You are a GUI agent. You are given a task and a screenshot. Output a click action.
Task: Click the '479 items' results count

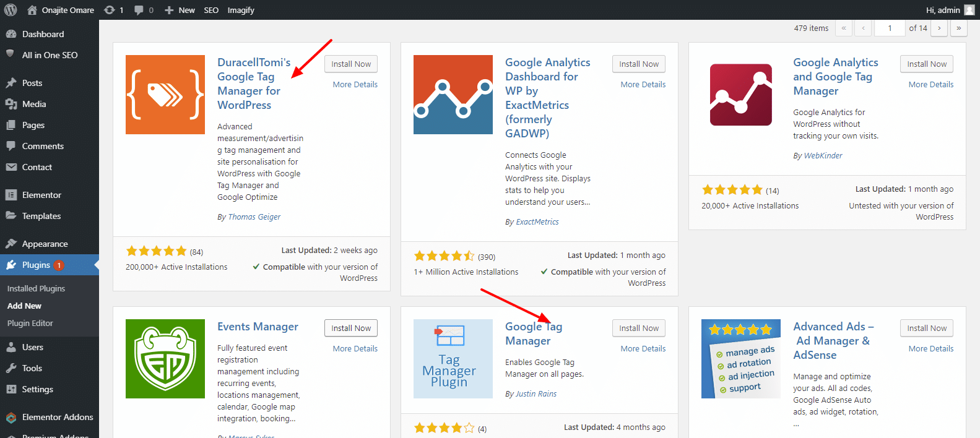tap(811, 28)
